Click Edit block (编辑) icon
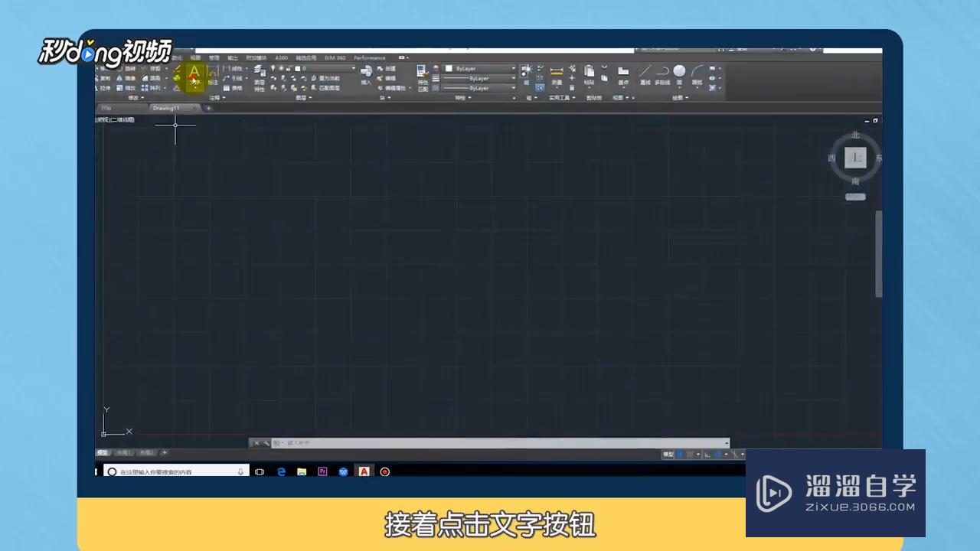The image size is (980, 551). click(x=386, y=78)
